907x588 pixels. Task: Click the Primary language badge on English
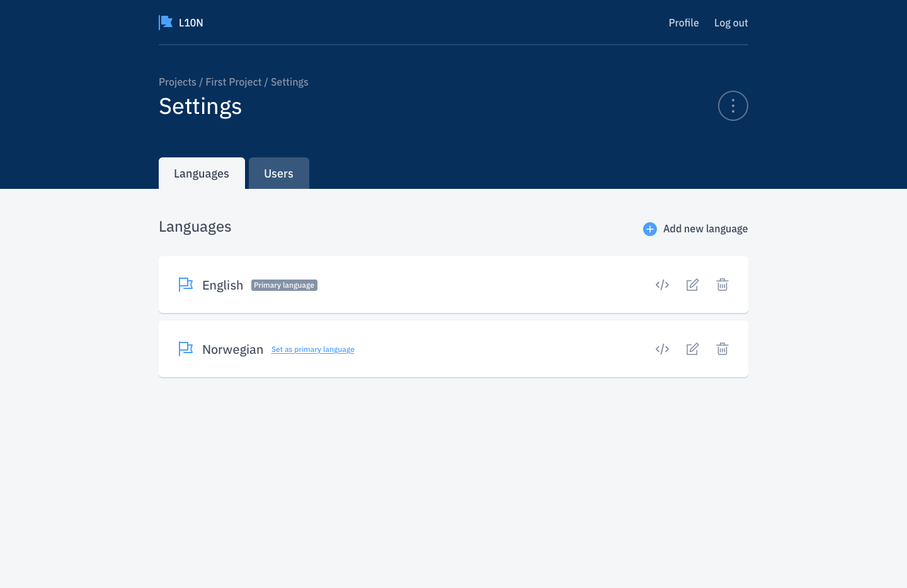[x=284, y=285]
